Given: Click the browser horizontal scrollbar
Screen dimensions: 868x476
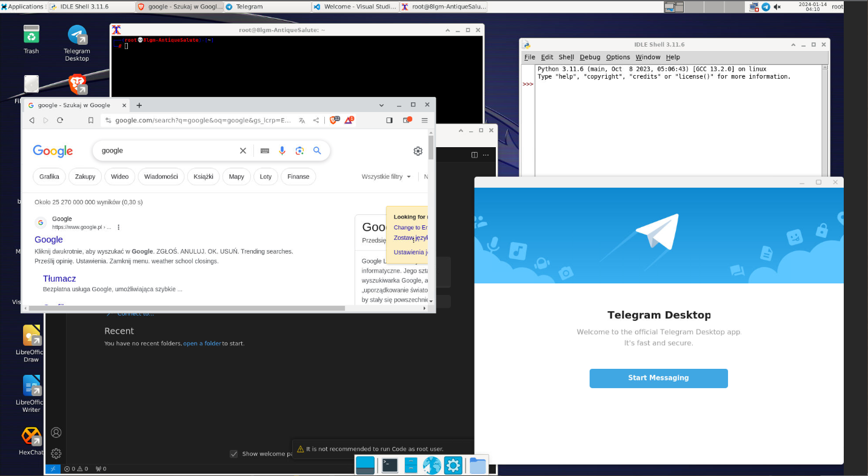Looking at the screenshot, I should click(187, 308).
